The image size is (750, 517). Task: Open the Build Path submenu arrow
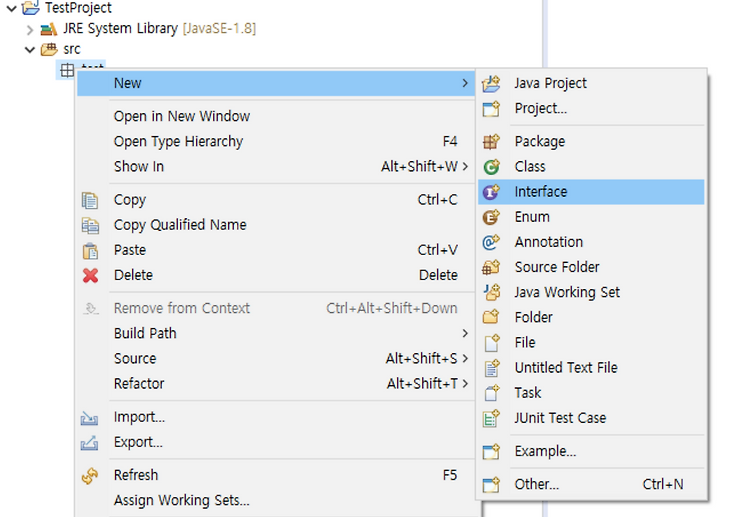point(465,333)
